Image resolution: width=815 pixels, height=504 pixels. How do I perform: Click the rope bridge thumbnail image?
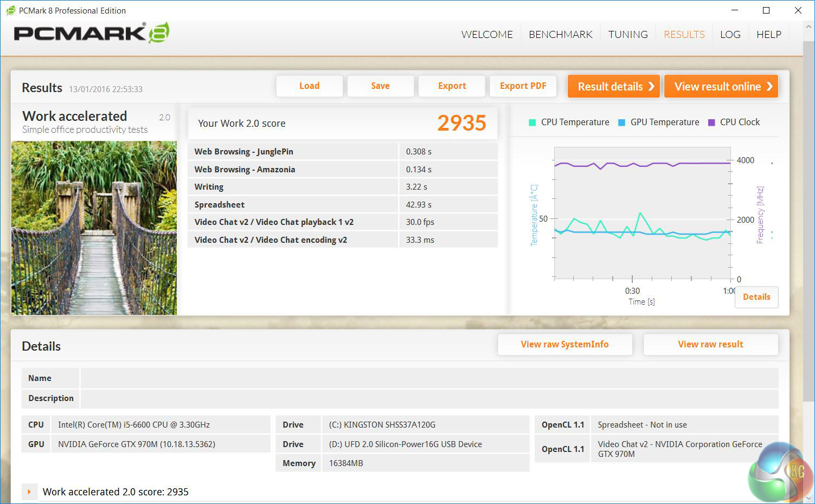(x=94, y=228)
